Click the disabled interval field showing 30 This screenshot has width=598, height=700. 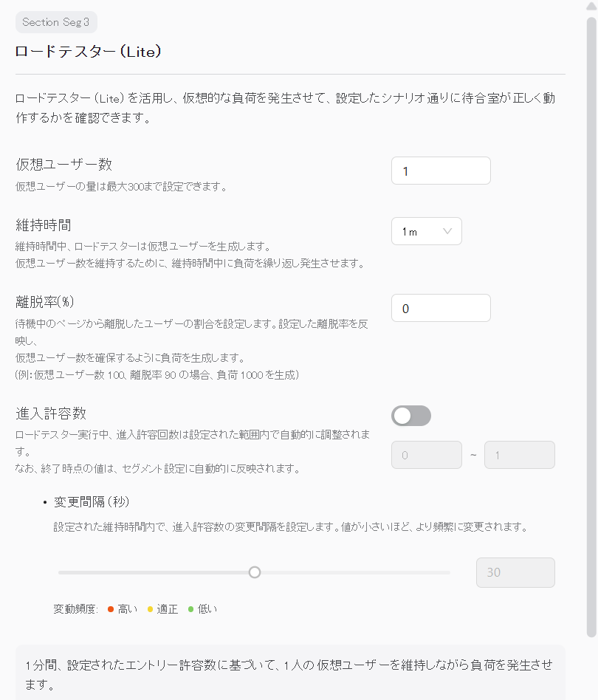(x=515, y=572)
